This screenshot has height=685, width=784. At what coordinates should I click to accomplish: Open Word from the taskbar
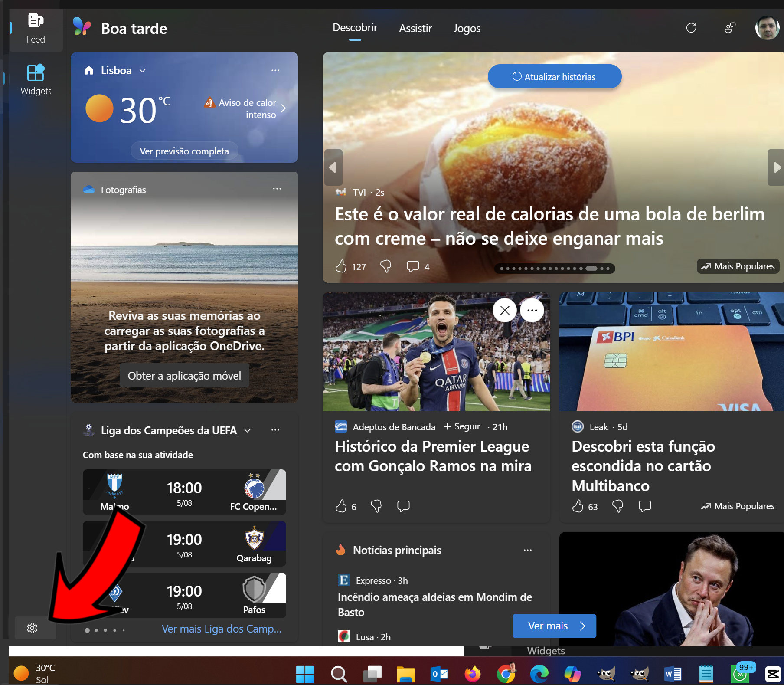click(673, 674)
